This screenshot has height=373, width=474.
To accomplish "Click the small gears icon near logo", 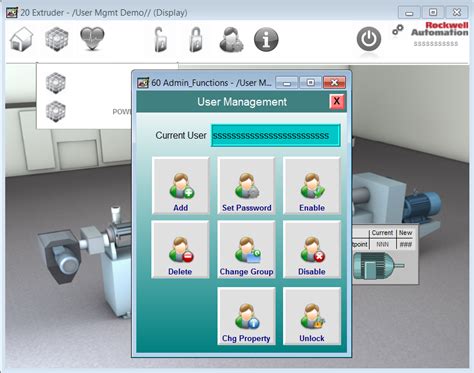I will [x=398, y=30].
